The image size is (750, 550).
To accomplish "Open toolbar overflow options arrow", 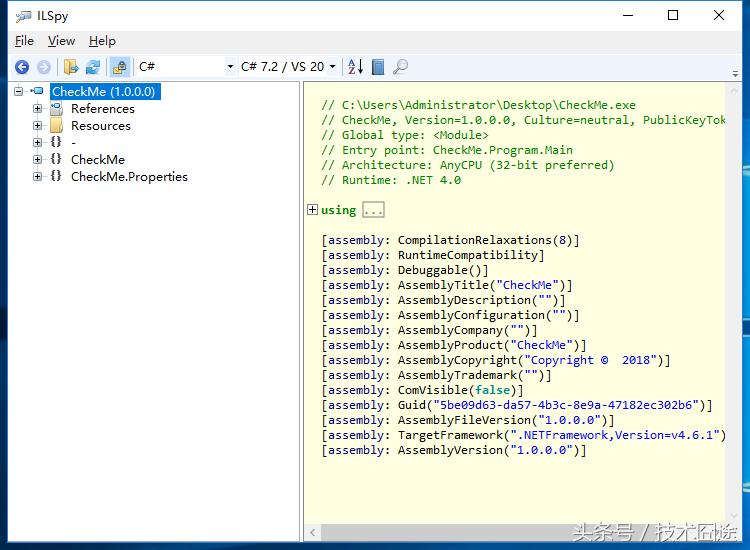I will (x=735, y=74).
